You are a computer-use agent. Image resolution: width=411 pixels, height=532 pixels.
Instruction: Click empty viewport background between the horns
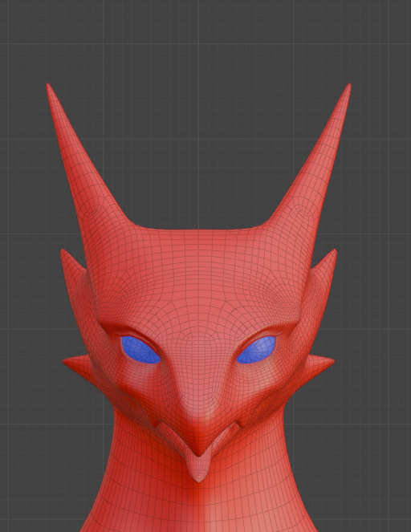198,136
